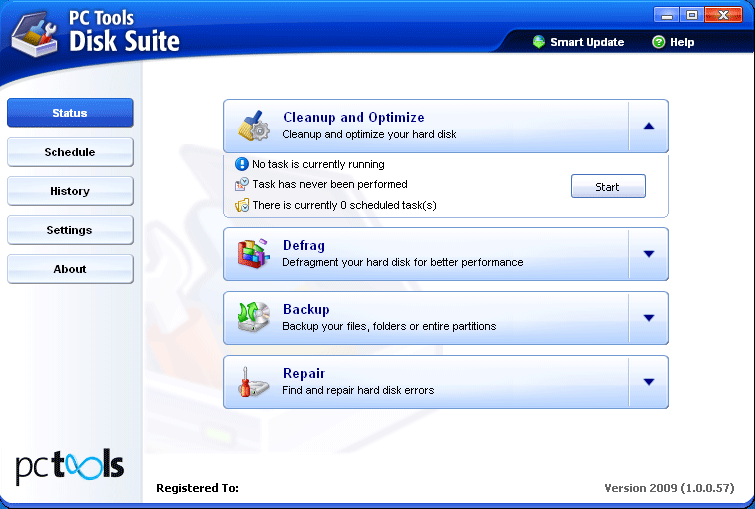This screenshot has height=509, width=755.
Task: Click 'There is currently 0 scheduled task(s)' text
Action: point(345,205)
